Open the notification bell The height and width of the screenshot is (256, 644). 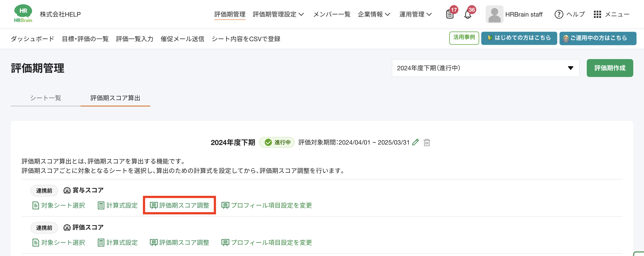point(468,15)
